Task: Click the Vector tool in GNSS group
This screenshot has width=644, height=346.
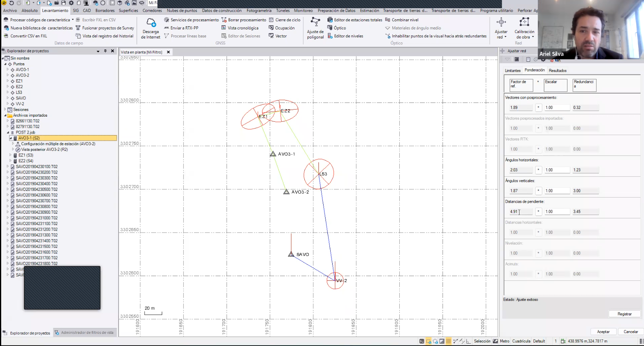Action: point(278,36)
